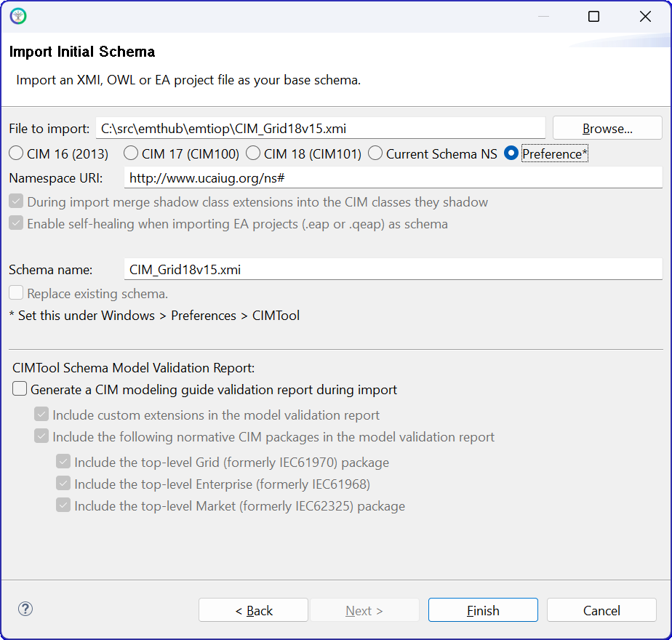
Task: Check Replace existing schema checkbox
Action: click(16, 293)
